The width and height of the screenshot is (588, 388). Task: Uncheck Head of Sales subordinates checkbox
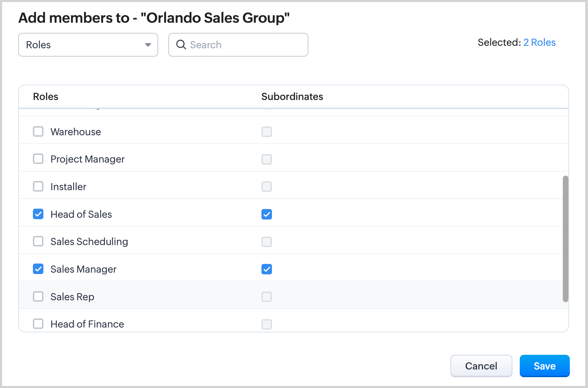tap(267, 214)
